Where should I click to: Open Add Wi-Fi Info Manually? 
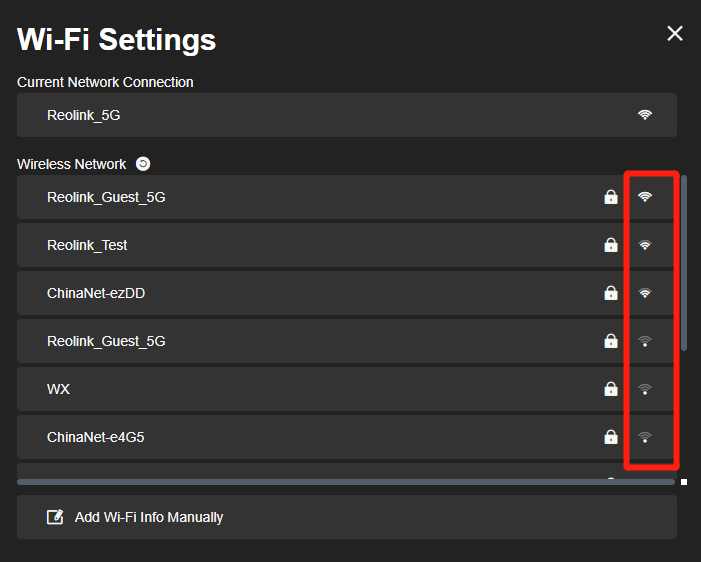click(346, 517)
